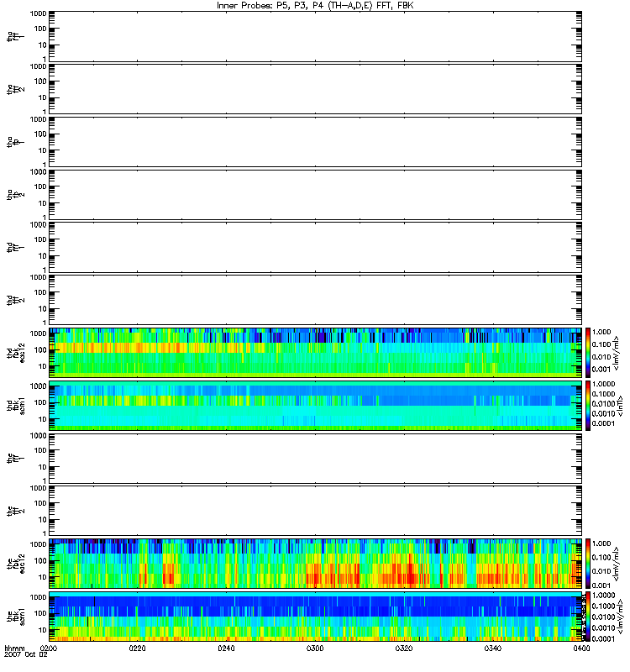Click the 0220 time axis label
Screen dimensions: 630x672
point(137,648)
